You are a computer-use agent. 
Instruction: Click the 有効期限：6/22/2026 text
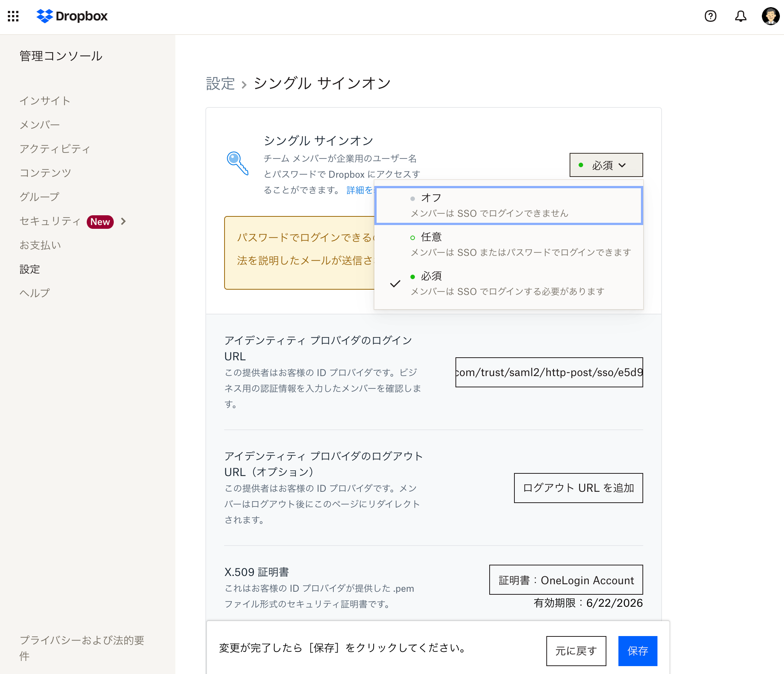coord(588,603)
